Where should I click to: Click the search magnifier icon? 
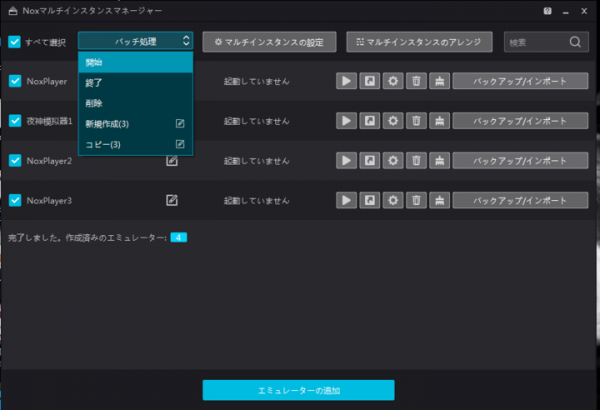pyautogui.click(x=575, y=42)
